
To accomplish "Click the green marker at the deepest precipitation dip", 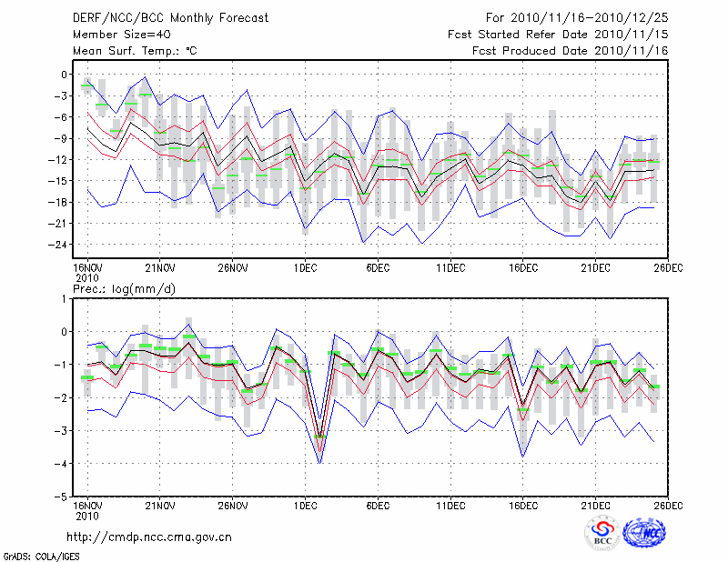I will 319,437.
